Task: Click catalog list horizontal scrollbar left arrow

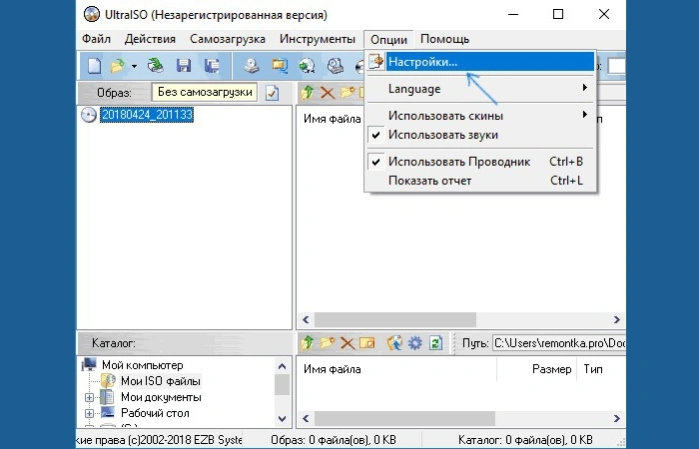Action: point(306,418)
